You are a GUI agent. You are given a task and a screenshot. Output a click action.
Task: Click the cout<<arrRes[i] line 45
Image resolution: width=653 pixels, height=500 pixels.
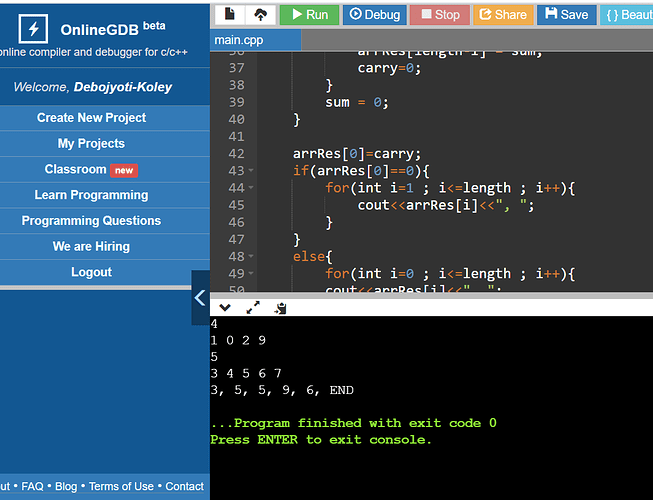pos(446,205)
